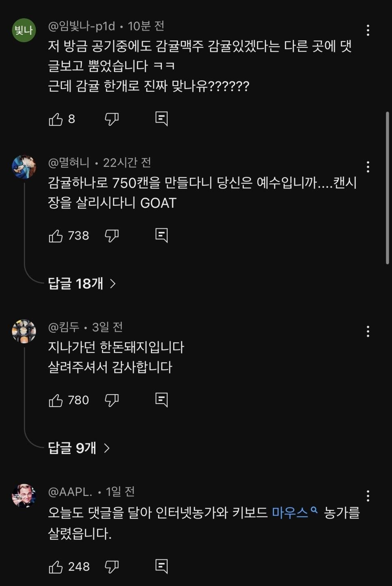Expand the 답글 18개 replies
The height and width of the screenshot is (586, 392).
click(82, 283)
